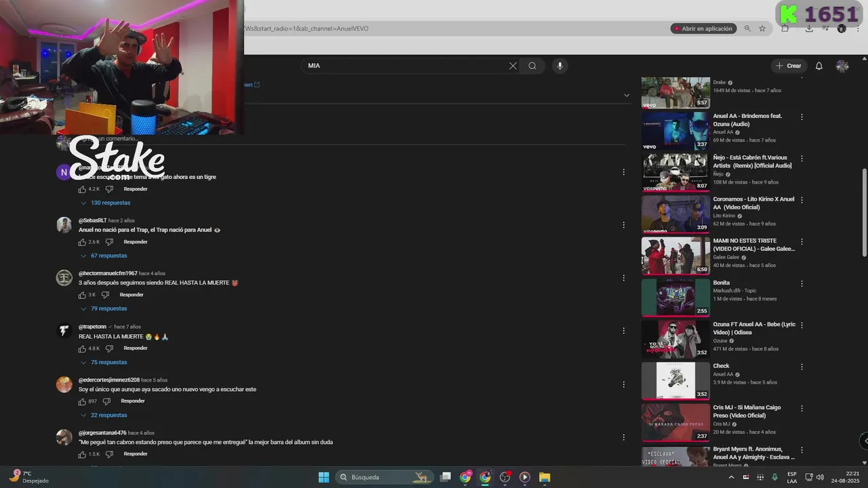Open File Explorer from taskbar
The height and width of the screenshot is (488, 868).
545,477
